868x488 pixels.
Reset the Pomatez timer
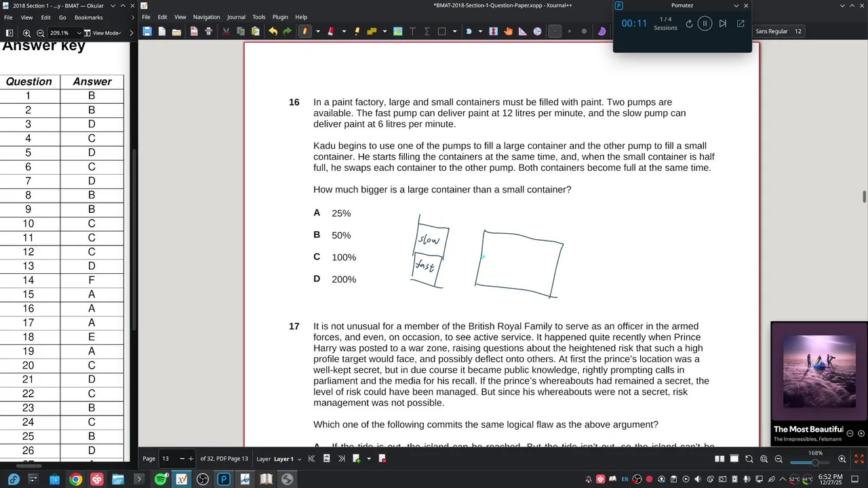[x=689, y=23]
